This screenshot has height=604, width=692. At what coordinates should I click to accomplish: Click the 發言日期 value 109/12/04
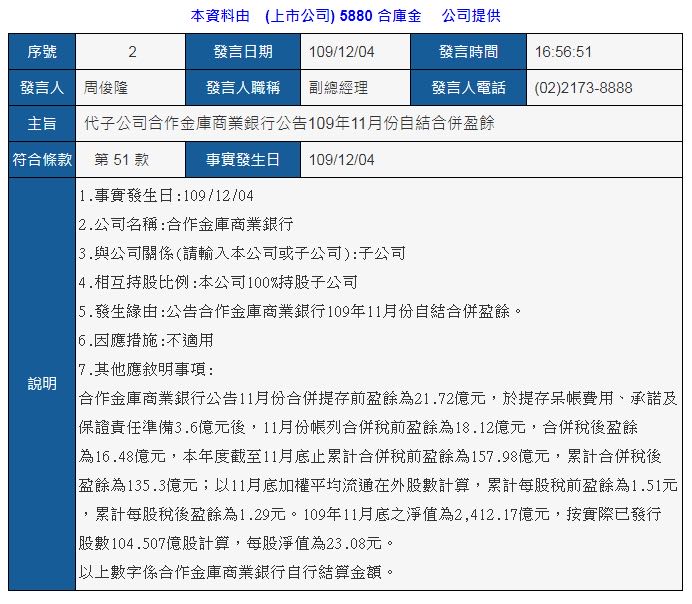pyautogui.click(x=342, y=52)
